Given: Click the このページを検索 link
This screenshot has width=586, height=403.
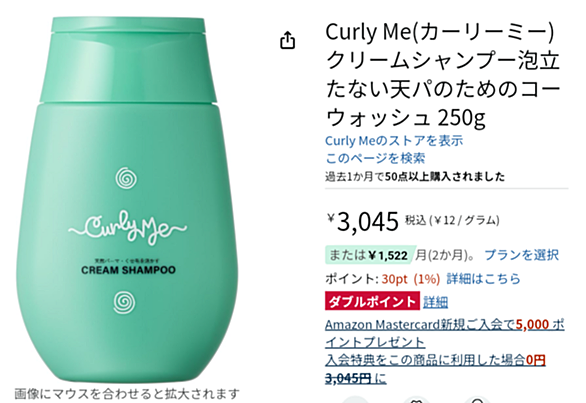Looking at the screenshot, I should (x=375, y=158).
